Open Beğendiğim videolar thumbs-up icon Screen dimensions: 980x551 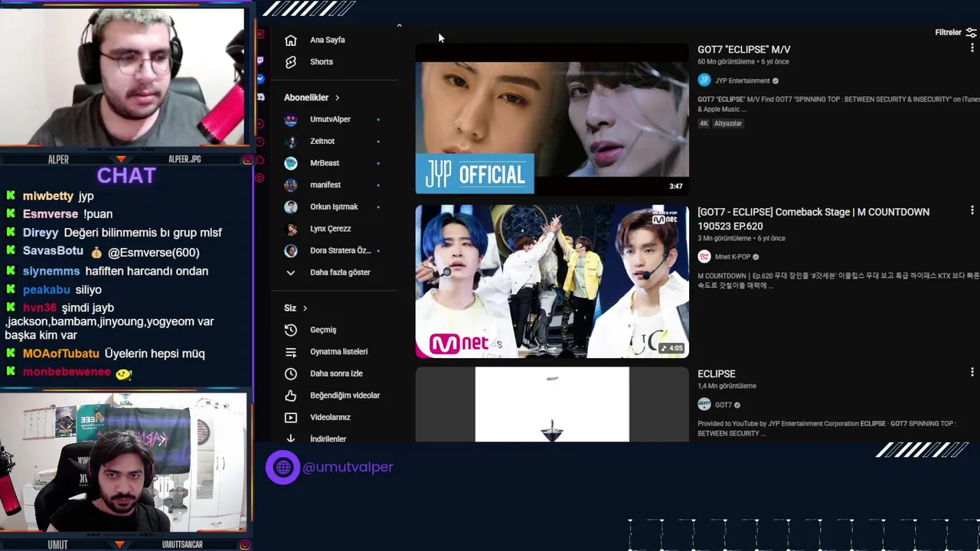coord(290,396)
